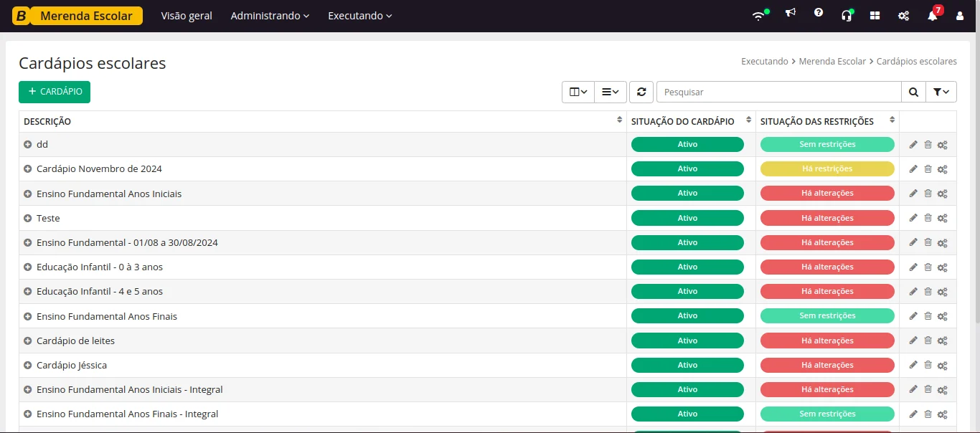Edit Ensino Fundamental Anos Finais row pencil
Viewport: 980px width, 433px height.
point(913,316)
